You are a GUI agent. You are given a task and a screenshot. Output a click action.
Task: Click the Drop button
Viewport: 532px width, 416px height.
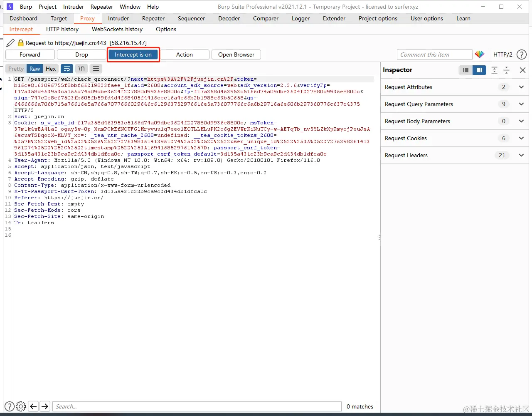82,54
